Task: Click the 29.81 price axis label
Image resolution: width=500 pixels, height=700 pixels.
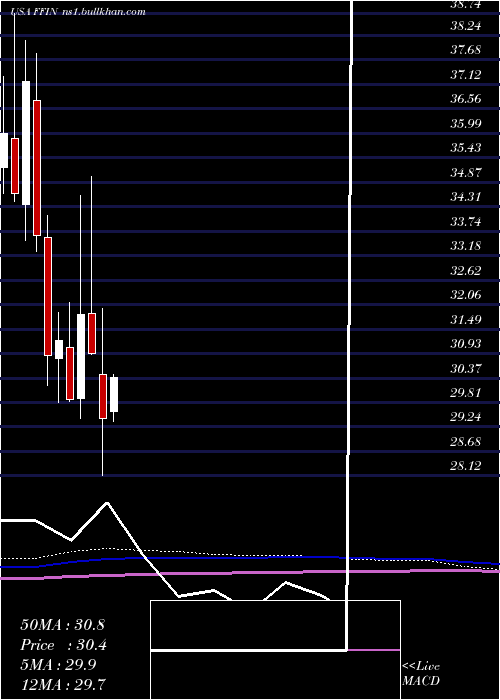Action: [465, 393]
